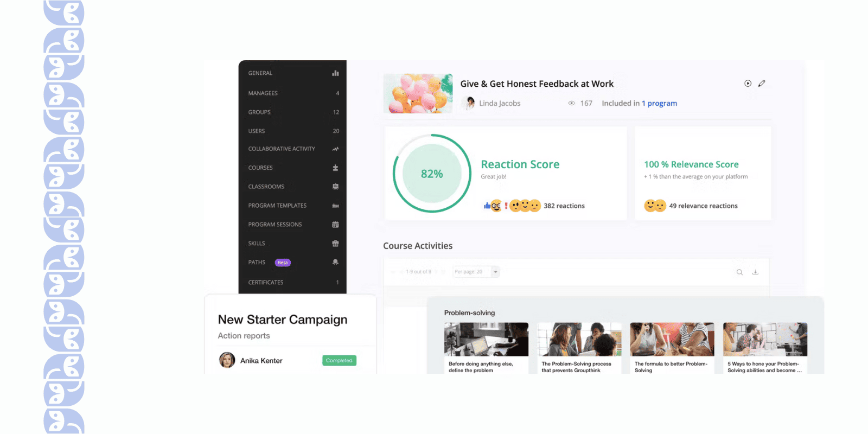
Task: Select the Paths Beta menu entry
Action: pos(293,263)
